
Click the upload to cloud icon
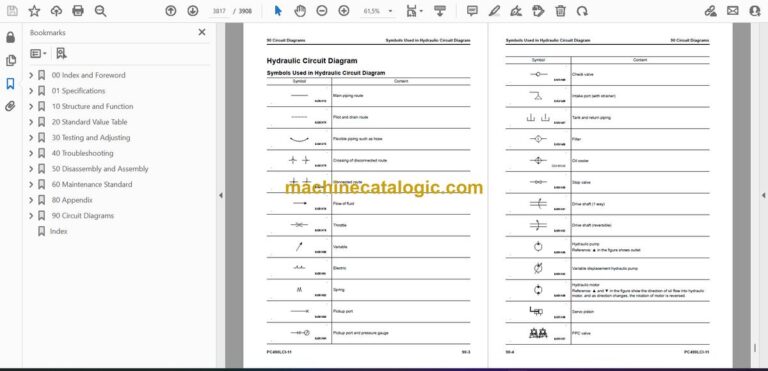(x=56, y=11)
